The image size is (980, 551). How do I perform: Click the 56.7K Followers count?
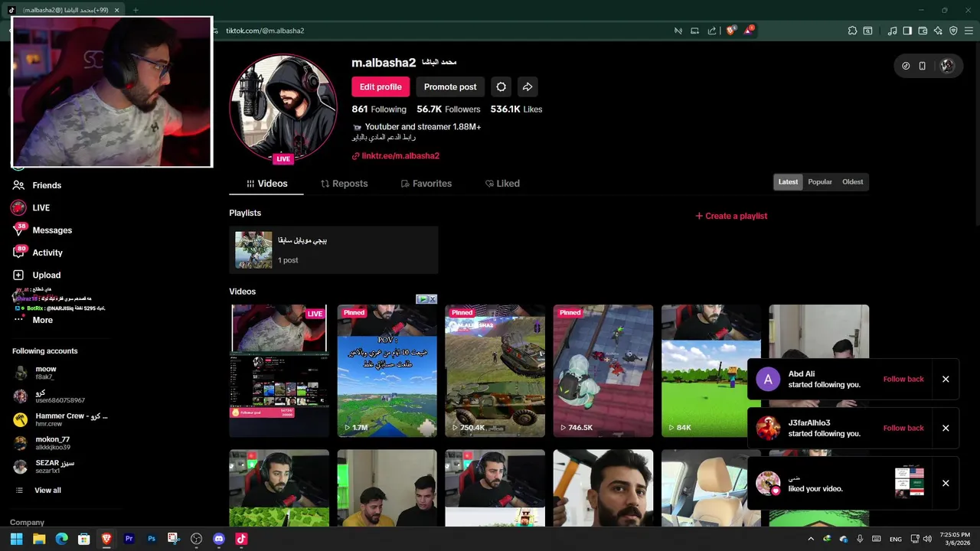coord(449,109)
